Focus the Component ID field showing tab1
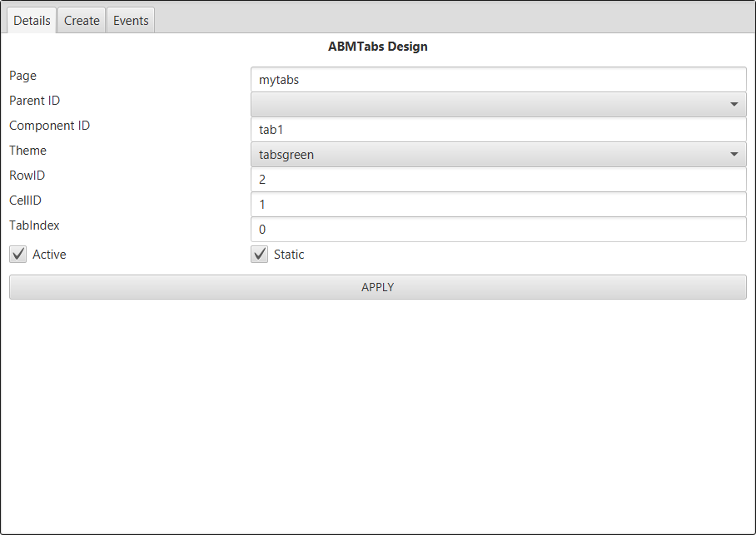The height and width of the screenshot is (535, 756). click(498, 130)
